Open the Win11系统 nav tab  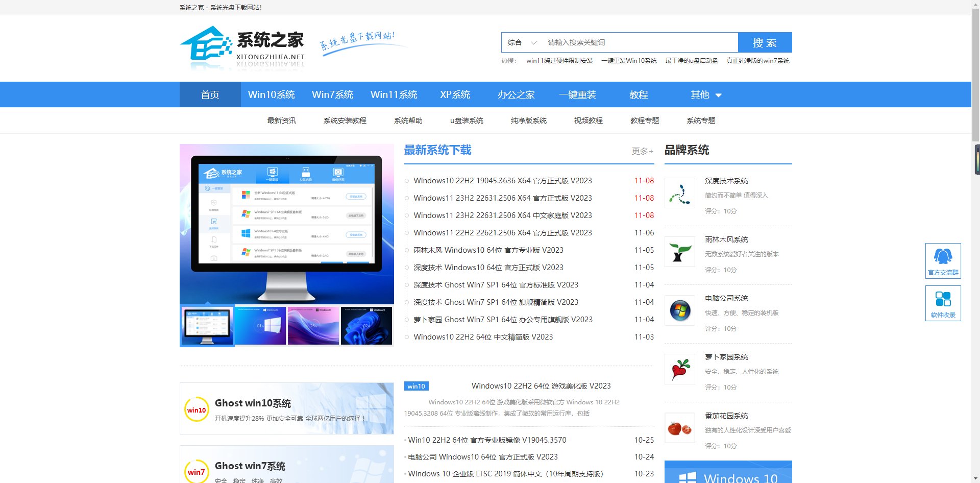[394, 94]
